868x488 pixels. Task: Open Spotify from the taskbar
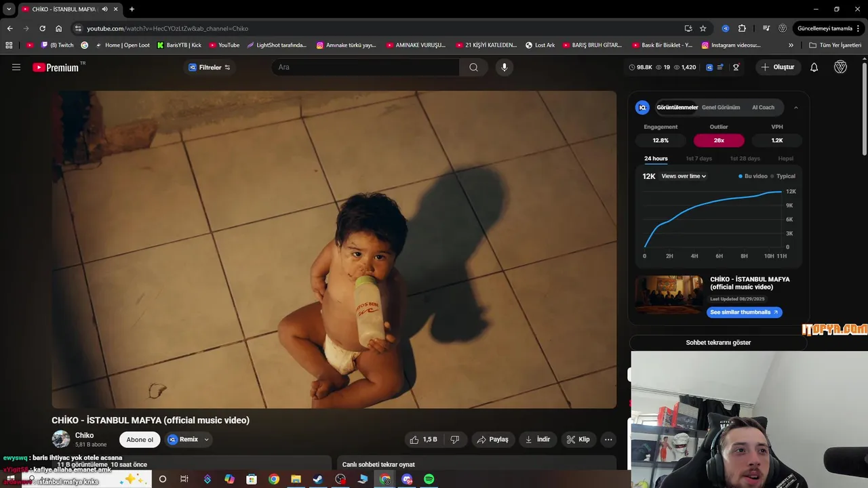(x=429, y=479)
